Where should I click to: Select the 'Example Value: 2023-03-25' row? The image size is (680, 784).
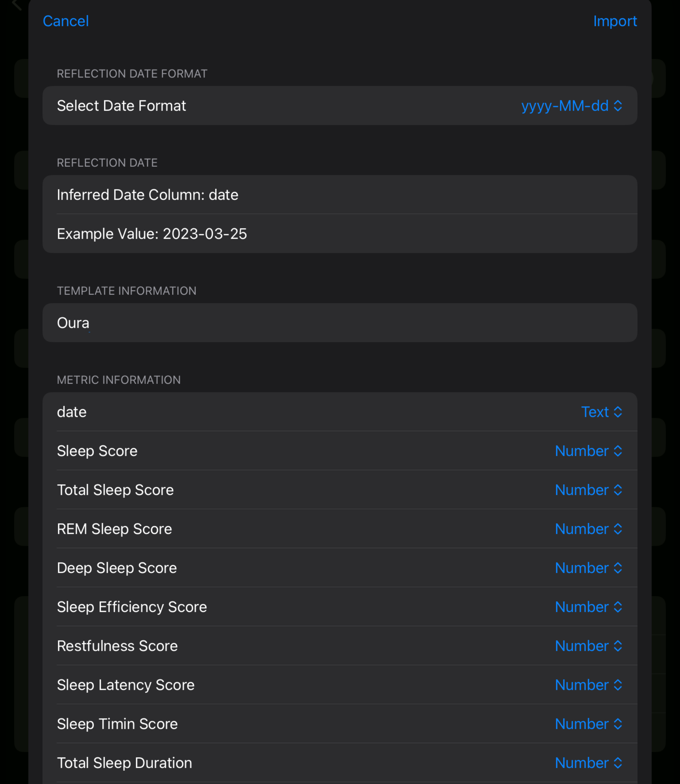(x=340, y=234)
